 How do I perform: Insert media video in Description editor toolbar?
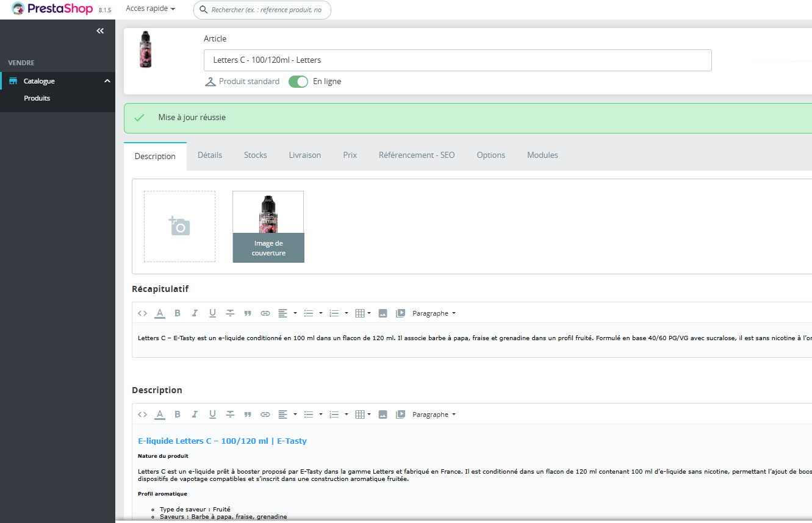pos(400,414)
